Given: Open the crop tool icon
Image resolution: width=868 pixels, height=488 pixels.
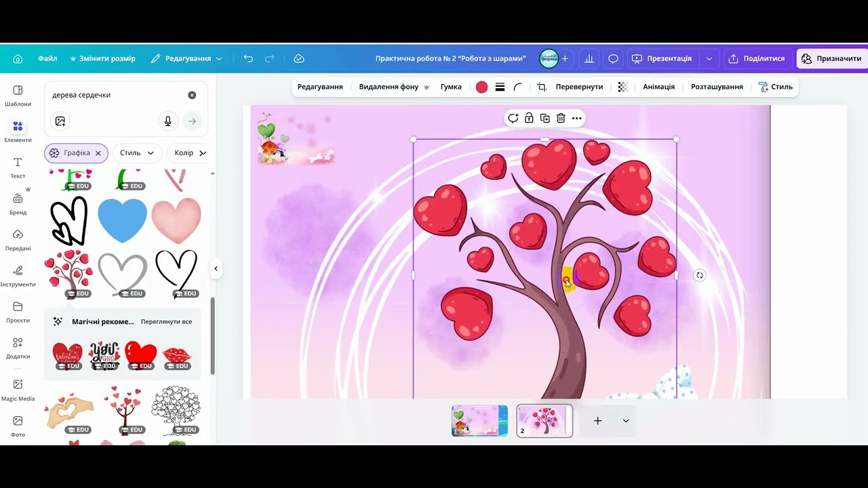Looking at the screenshot, I should 542,87.
